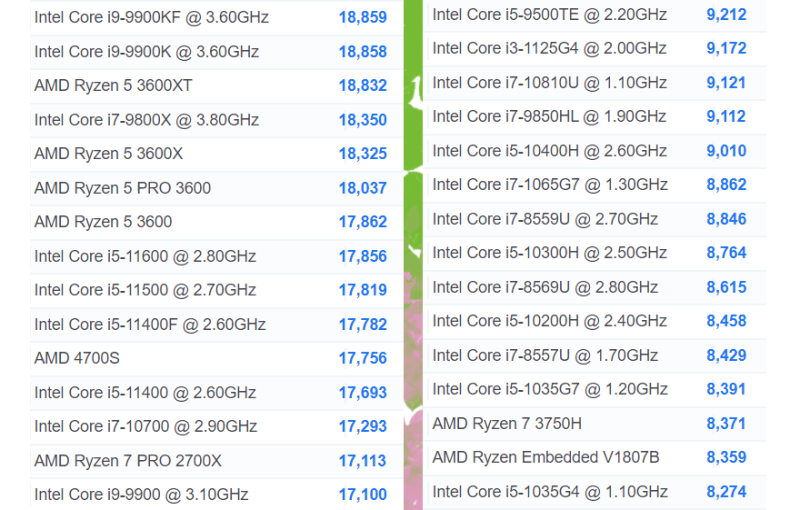Open Intel Core i9-9900KF @ 3.60GHz link

point(152,17)
